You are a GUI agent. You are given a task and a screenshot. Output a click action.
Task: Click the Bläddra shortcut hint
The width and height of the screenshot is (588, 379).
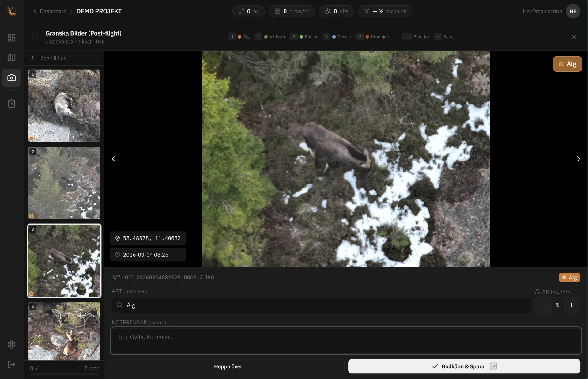click(415, 37)
